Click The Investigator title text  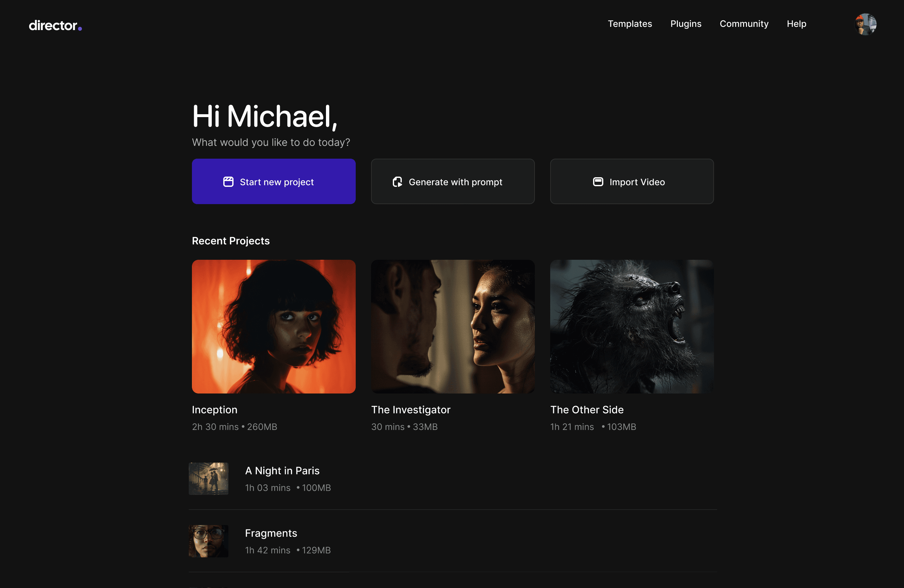coord(410,409)
